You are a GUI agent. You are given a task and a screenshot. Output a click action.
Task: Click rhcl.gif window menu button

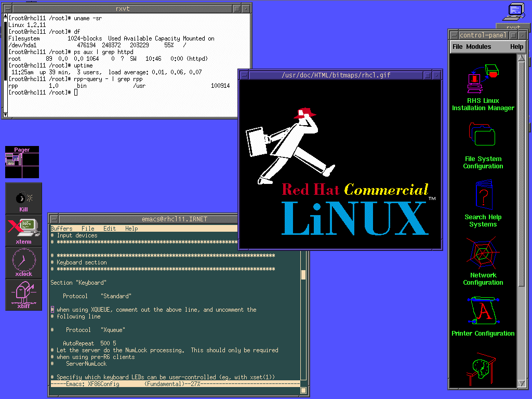pyautogui.click(x=244, y=75)
